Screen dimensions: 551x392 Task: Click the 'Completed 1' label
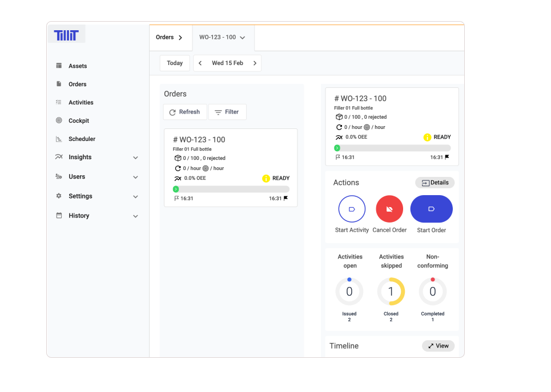coord(433,317)
